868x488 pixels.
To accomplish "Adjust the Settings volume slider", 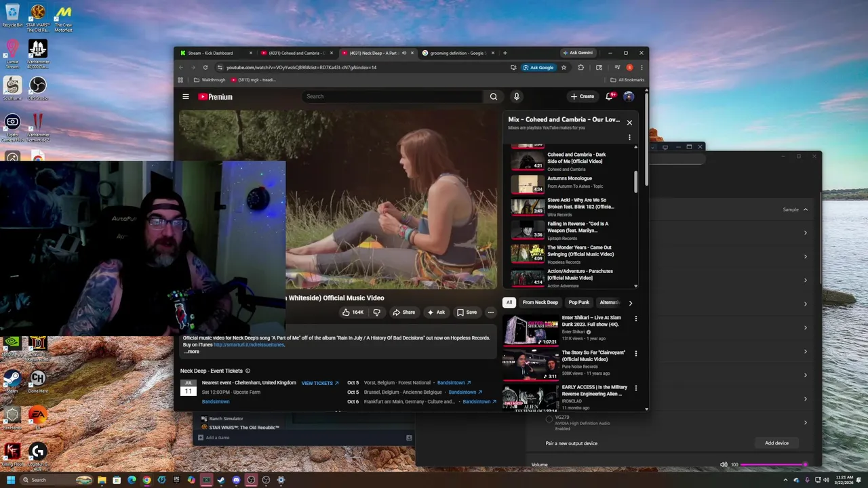I will (x=773, y=464).
